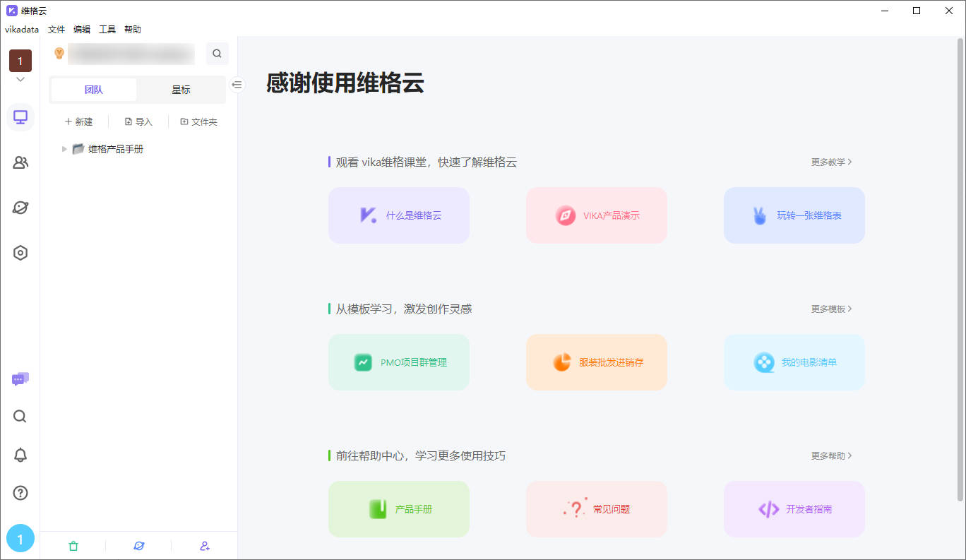The height and width of the screenshot is (560, 966).
Task: Click the 从模板学习 section heading
Action: pyautogui.click(x=404, y=309)
